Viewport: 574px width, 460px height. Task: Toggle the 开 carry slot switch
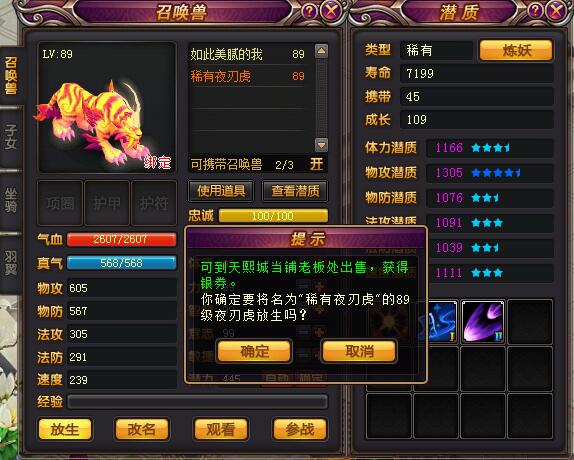coord(316,164)
